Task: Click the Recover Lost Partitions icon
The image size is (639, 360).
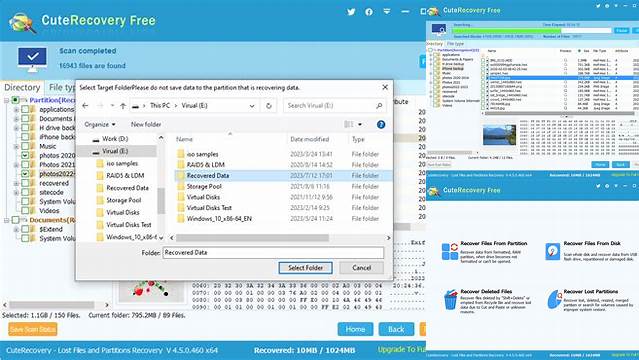Action: click(x=554, y=300)
